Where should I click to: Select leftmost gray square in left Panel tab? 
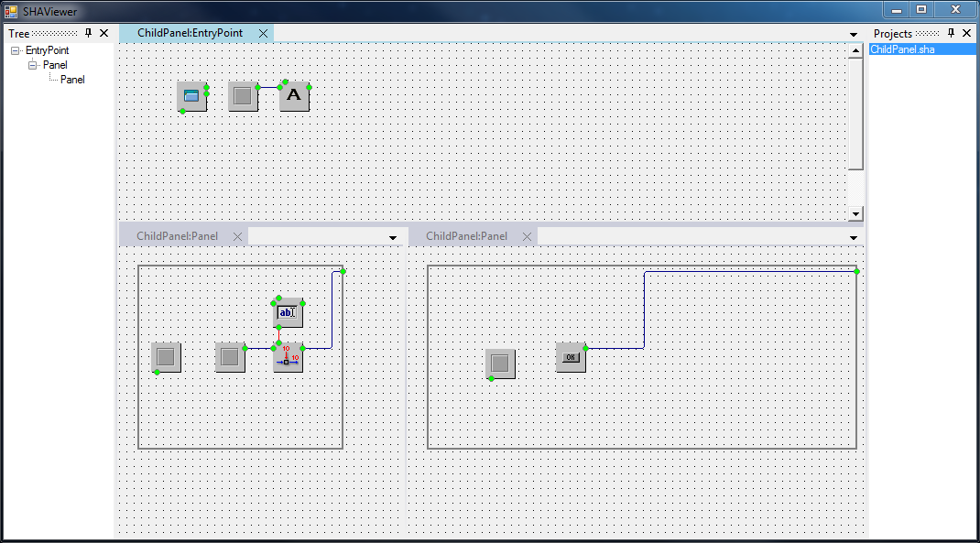pos(167,357)
